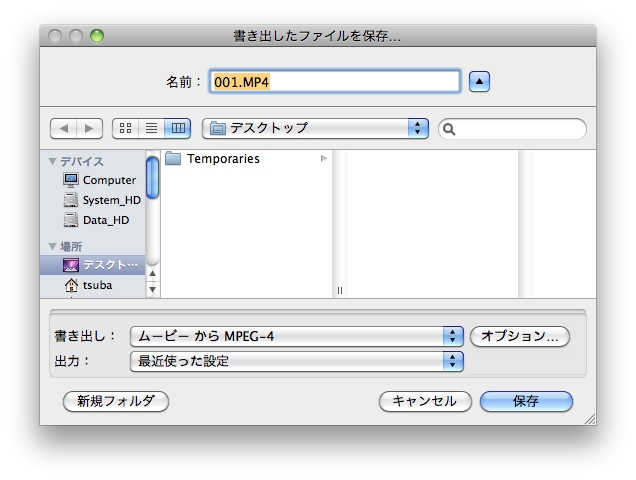The image size is (636, 480).
Task: Select デスクトップ in the sidebar
Action: (x=92, y=265)
